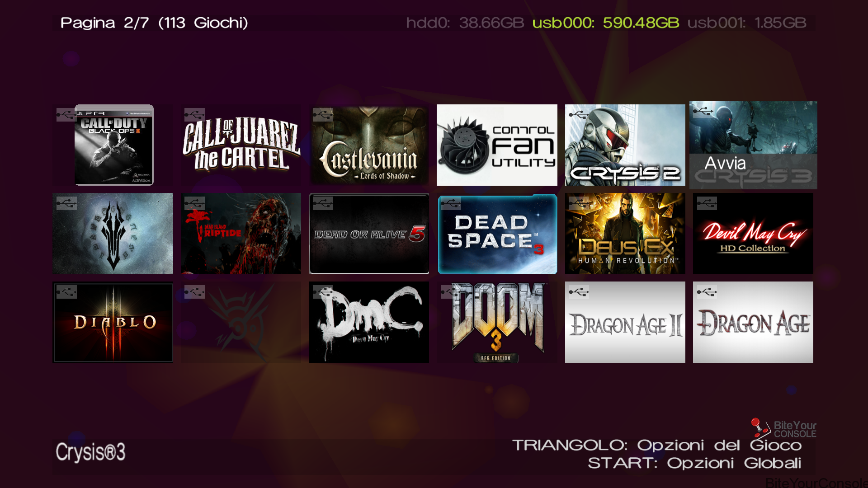Click the usb001: 1.85GB storage label
868x488 pixels.
pos(747,23)
